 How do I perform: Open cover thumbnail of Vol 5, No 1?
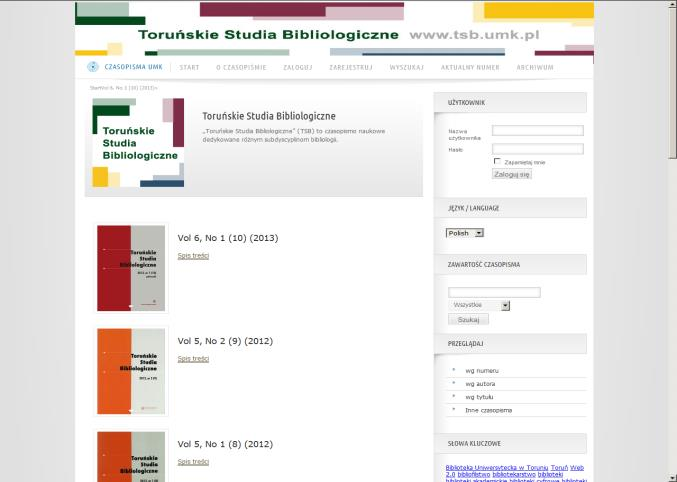131,457
